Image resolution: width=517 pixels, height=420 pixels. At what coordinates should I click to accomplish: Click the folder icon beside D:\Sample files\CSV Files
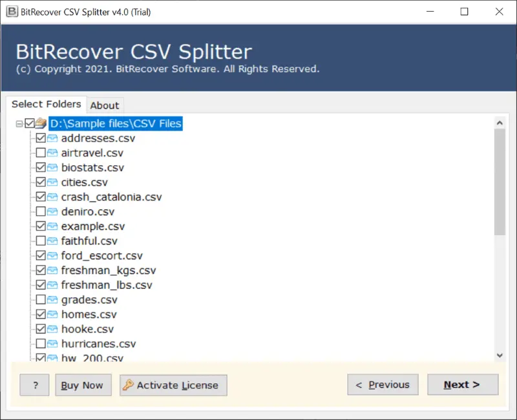point(41,123)
